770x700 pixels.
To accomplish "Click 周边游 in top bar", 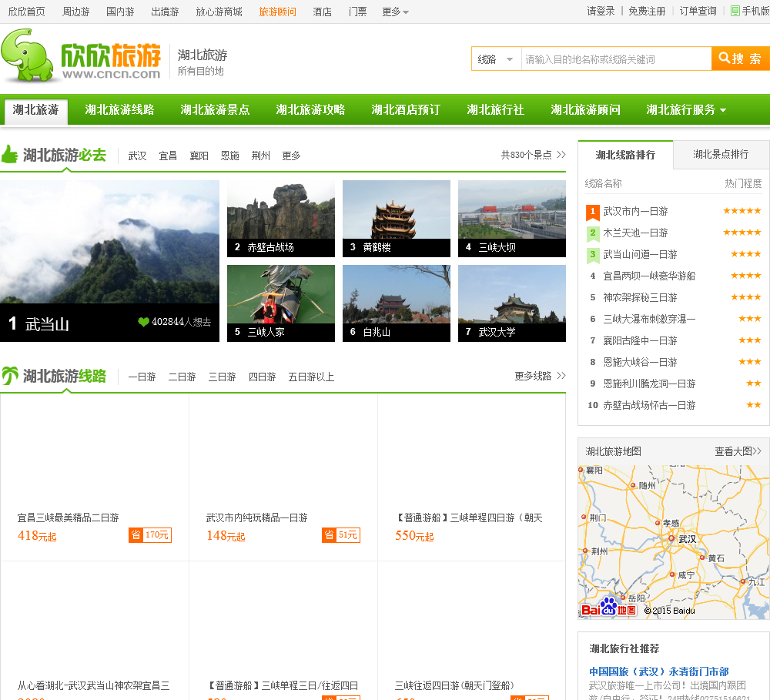I will pyautogui.click(x=75, y=12).
